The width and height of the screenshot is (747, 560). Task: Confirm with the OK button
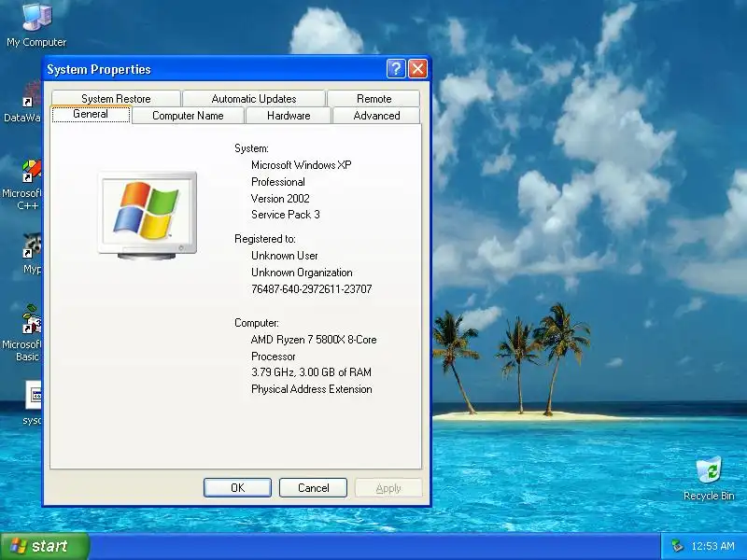tap(237, 487)
